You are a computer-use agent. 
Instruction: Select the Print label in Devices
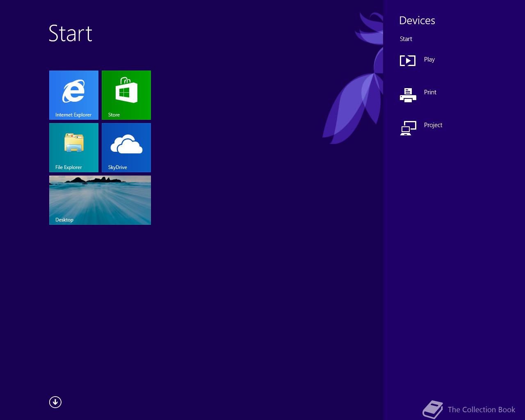[x=430, y=92]
